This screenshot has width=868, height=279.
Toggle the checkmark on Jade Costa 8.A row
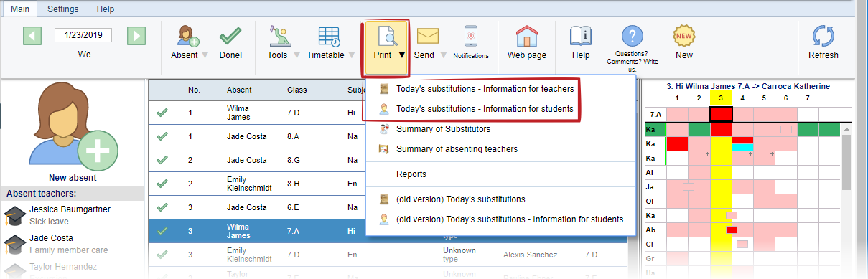(x=162, y=136)
